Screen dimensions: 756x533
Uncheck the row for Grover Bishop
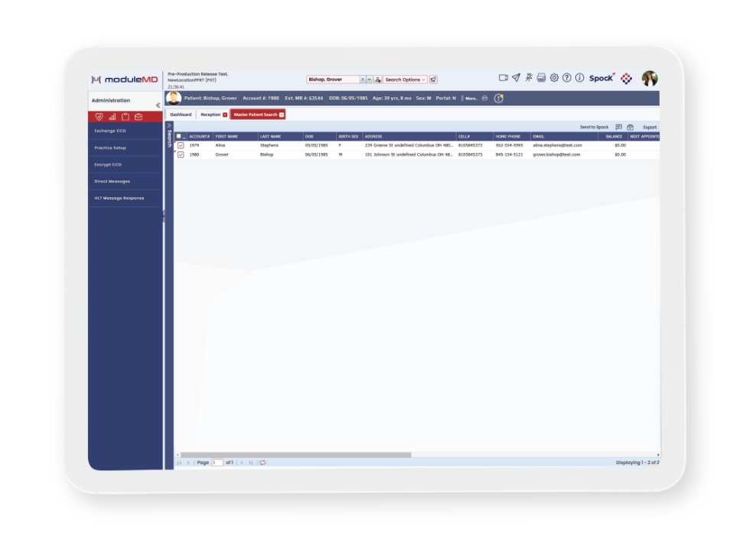click(179, 154)
